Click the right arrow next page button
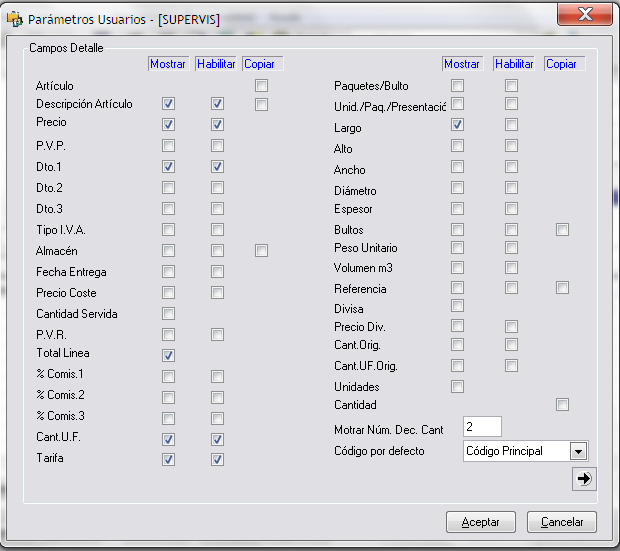The width and height of the screenshot is (620, 551). (x=583, y=479)
